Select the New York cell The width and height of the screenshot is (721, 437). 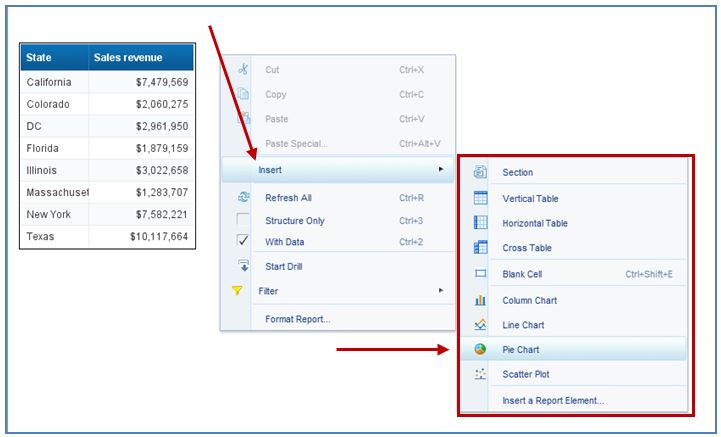(x=54, y=214)
